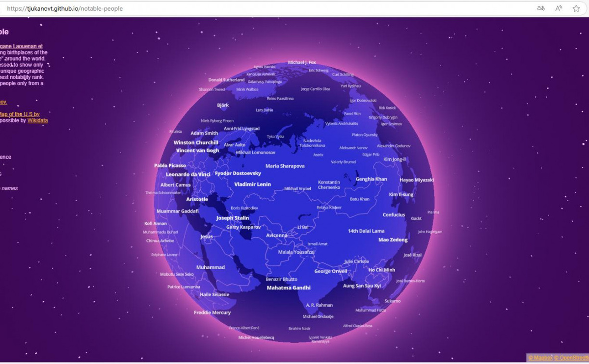Viewport: 589px width, 364px height.
Task: Click the Winston Churchill label
Action: click(x=196, y=143)
